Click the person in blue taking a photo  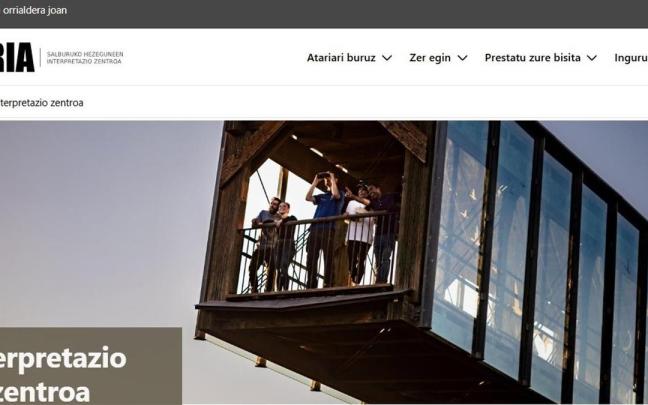point(326,229)
